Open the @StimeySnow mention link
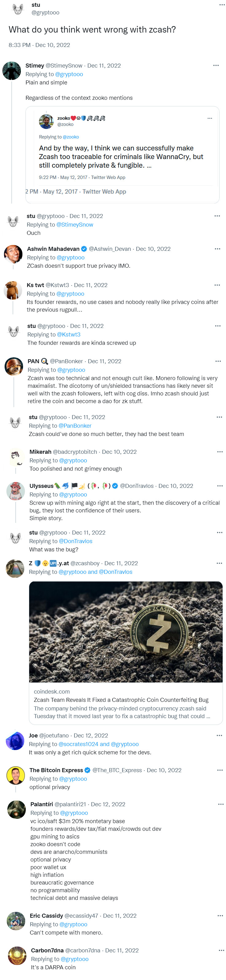Viewport: 226px width, 980px height. tap(75, 224)
